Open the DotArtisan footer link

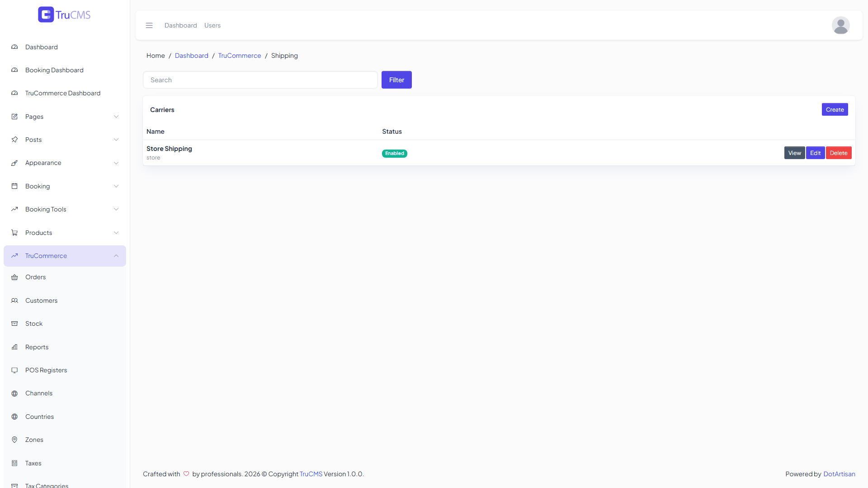[839, 474]
